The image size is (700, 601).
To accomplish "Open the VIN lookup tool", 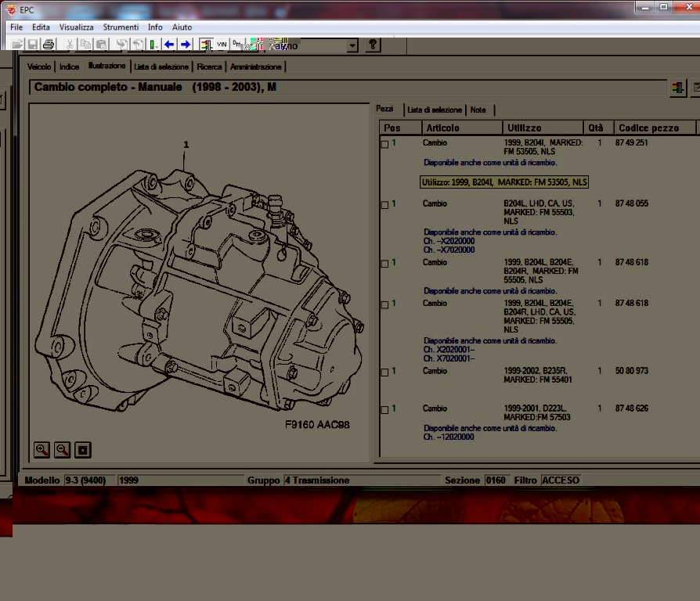I will [x=222, y=44].
